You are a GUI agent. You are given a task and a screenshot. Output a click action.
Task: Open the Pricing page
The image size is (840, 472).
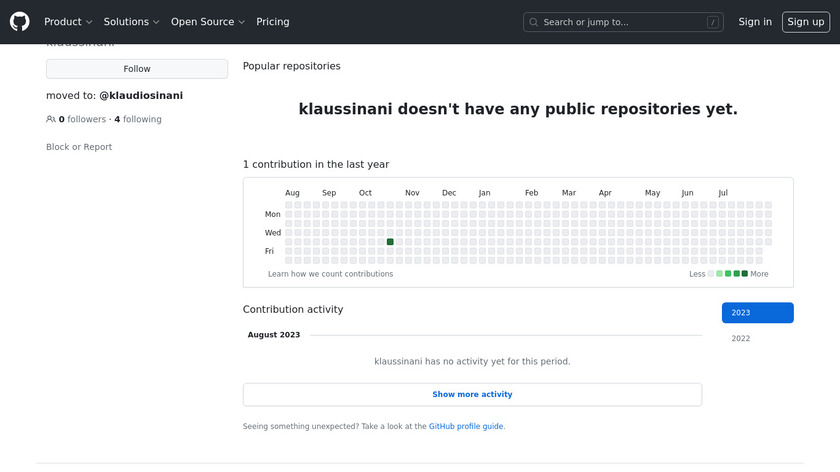click(272, 22)
